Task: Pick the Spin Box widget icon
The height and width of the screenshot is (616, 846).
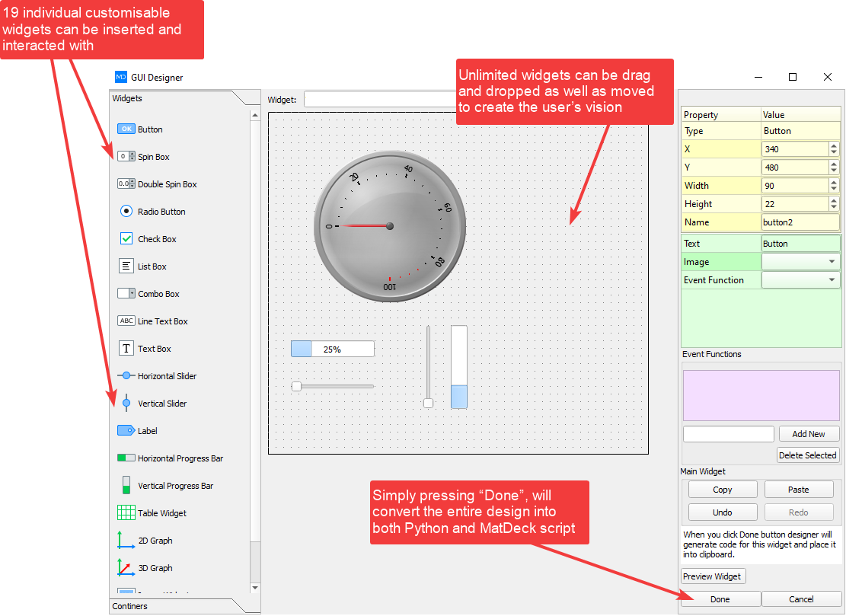Action: (126, 157)
